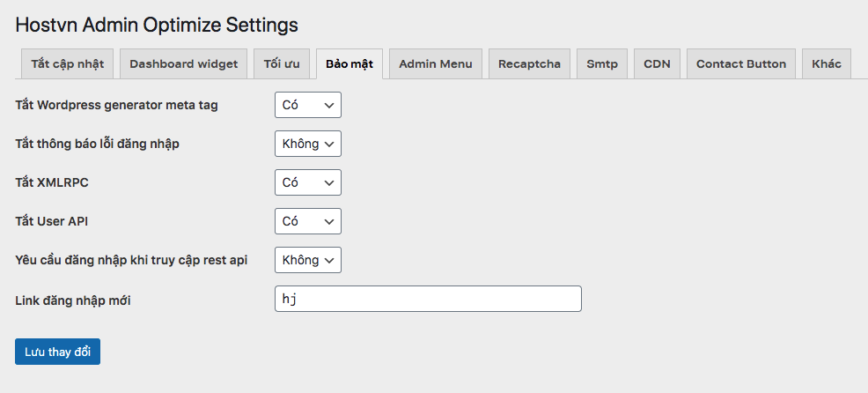Open the Khác tab

827,63
